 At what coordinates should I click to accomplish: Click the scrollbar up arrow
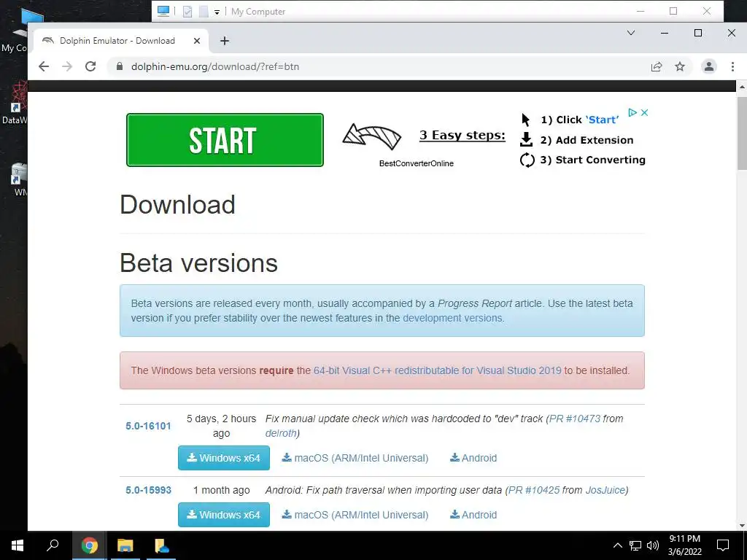(x=742, y=87)
